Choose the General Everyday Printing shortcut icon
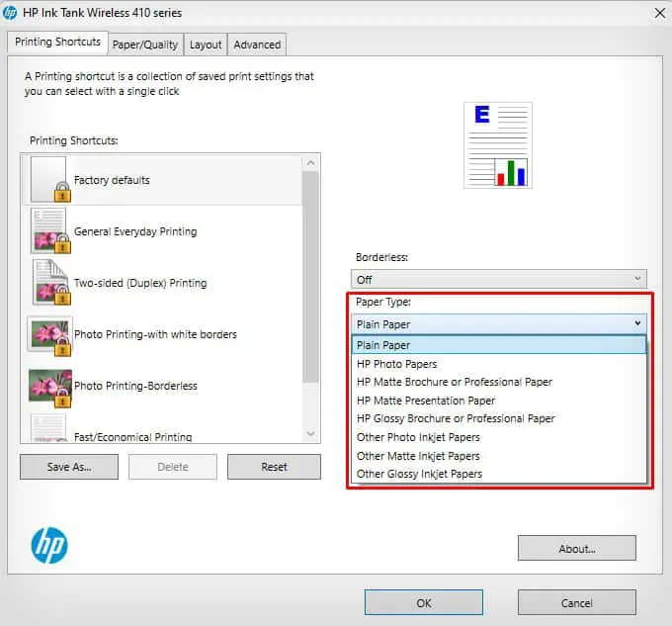The height and width of the screenshot is (626, 672). 50,231
